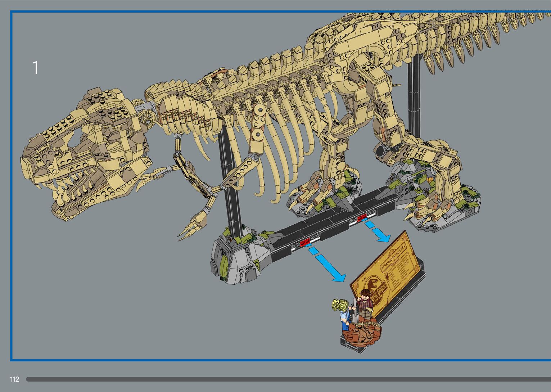This screenshot has width=551, height=392.
Task: Click the right red connector on black base
Action: tap(362, 217)
